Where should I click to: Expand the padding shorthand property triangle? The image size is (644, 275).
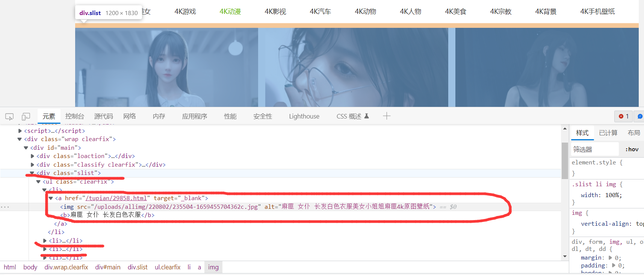click(614, 265)
